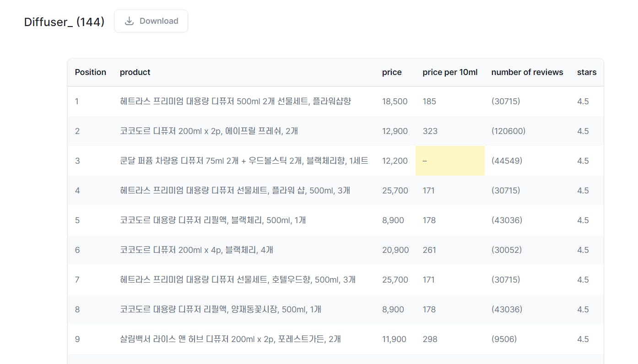
Task: Click the Position column header
Action: 90,72
